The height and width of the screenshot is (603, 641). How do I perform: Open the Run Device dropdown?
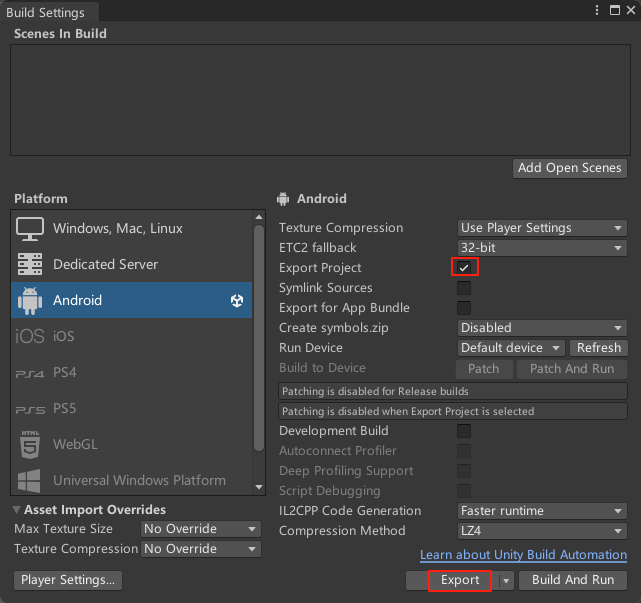(x=511, y=348)
